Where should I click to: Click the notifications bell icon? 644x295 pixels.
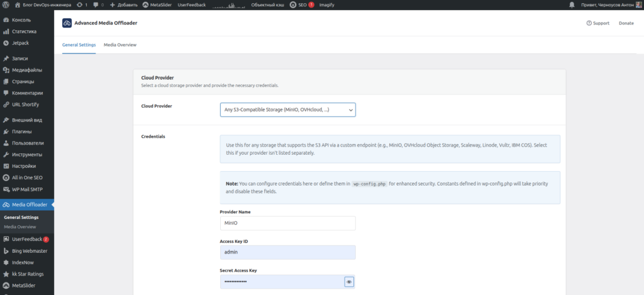tap(572, 5)
